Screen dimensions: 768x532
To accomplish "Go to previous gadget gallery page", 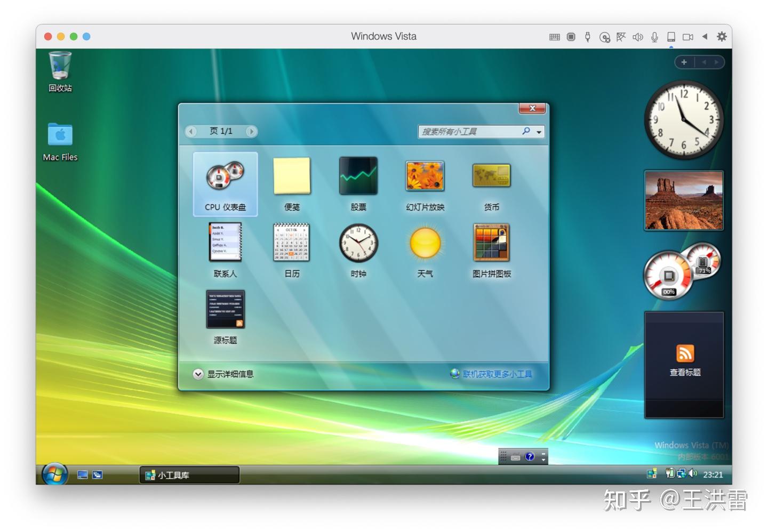I will (191, 131).
